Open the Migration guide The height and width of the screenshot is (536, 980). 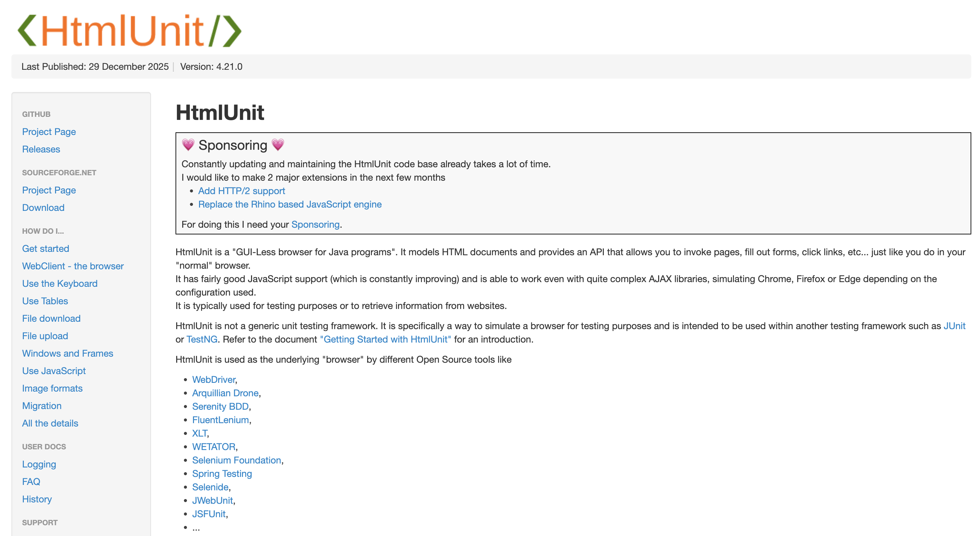[x=42, y=405]
